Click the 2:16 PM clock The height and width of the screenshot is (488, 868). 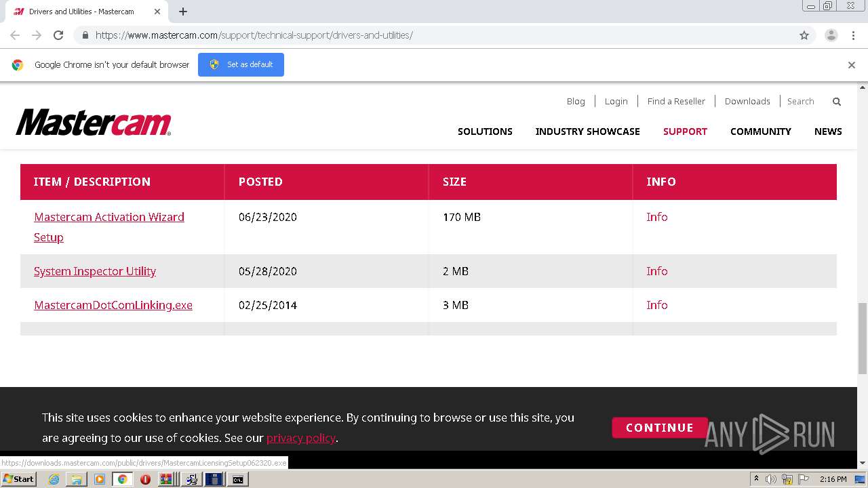(x=833, y=479)
